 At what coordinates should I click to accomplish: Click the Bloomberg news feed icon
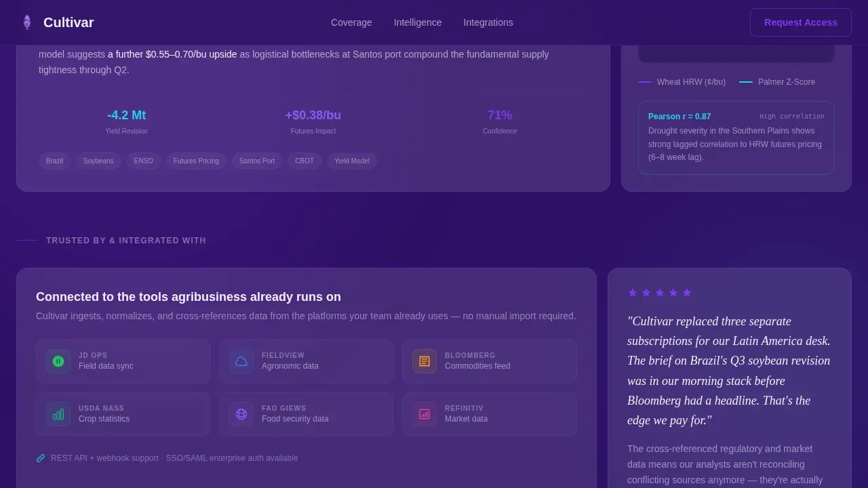coord(425,361)
